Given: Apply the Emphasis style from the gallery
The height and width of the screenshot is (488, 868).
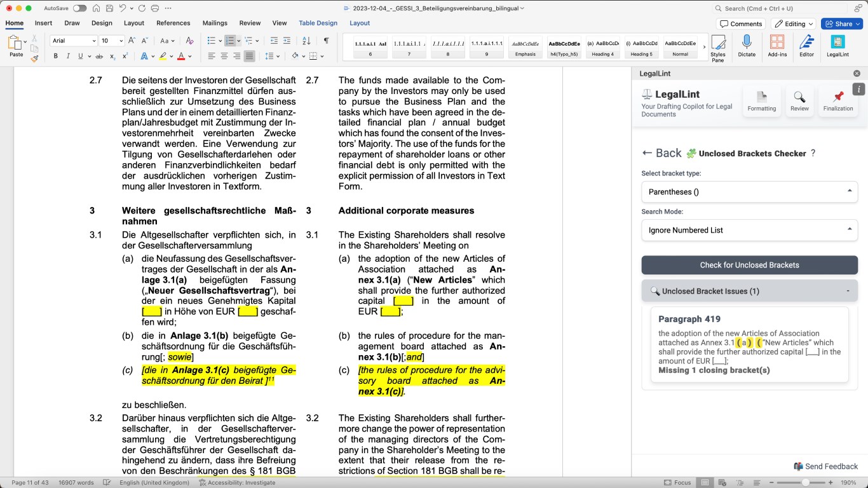Looking at the screenshot, I should tap(525, 47).
